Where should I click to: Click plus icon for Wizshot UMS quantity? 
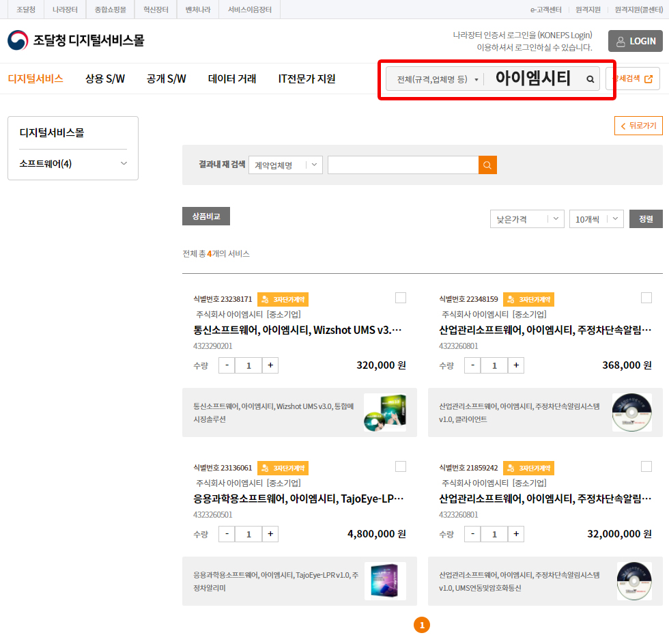(270, 365)
